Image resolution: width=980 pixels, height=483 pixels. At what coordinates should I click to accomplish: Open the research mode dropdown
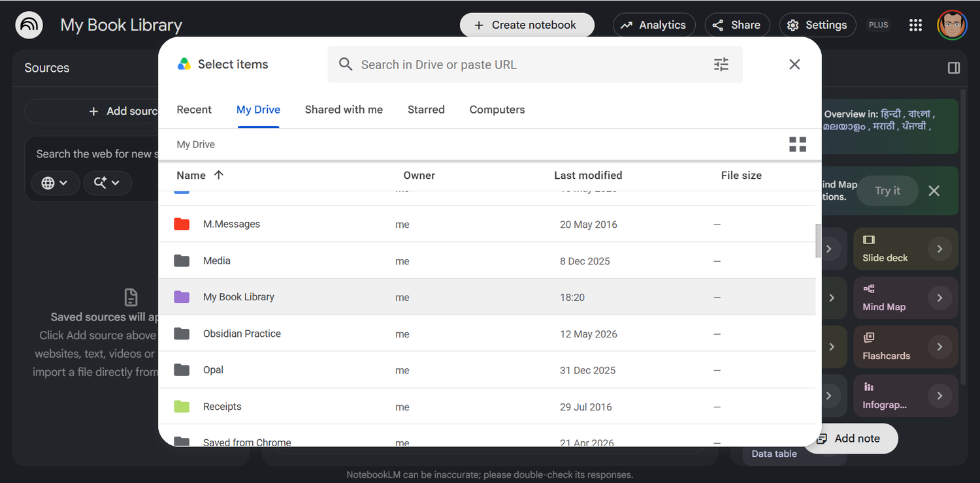(107, 183)
